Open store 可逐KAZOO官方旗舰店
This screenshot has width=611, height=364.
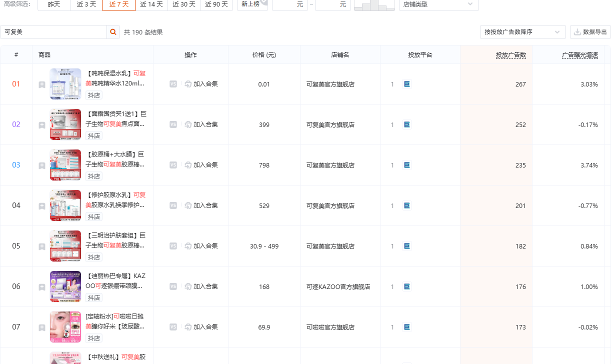coord(338,287)
